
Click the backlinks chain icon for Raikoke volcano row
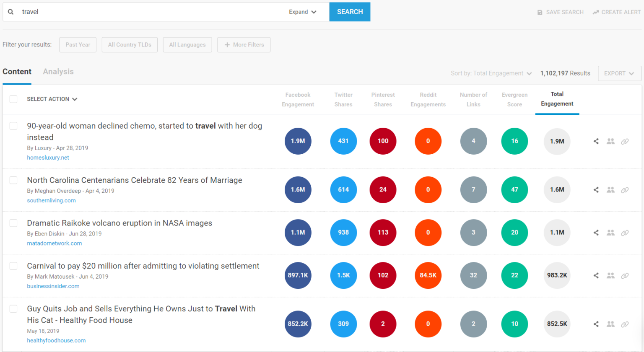point(625,233)
